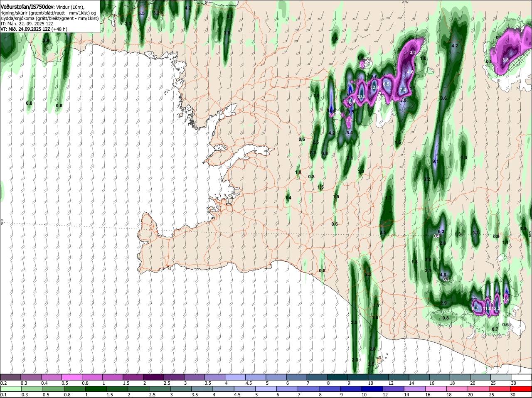Click the rain swatch between 25 and 30
Screen dimensions: 532x398
[500, 389]
